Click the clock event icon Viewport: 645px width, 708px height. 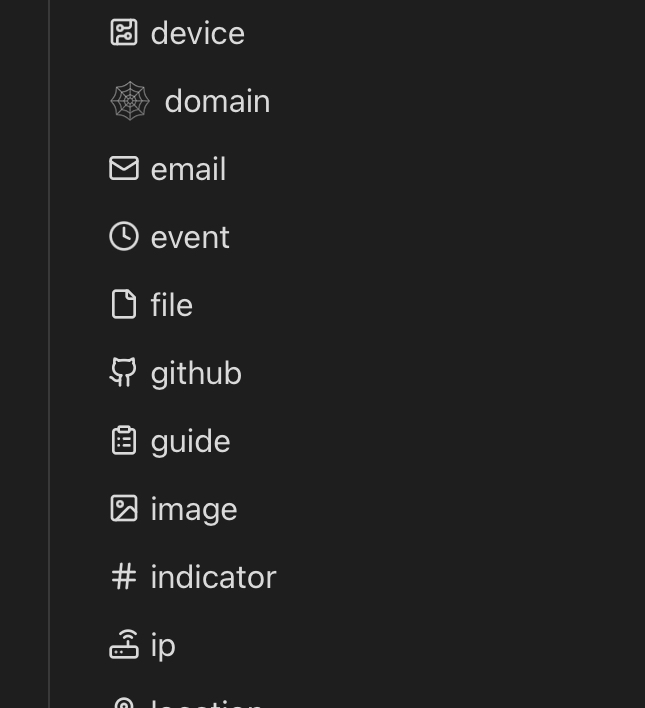click(124, 236)
